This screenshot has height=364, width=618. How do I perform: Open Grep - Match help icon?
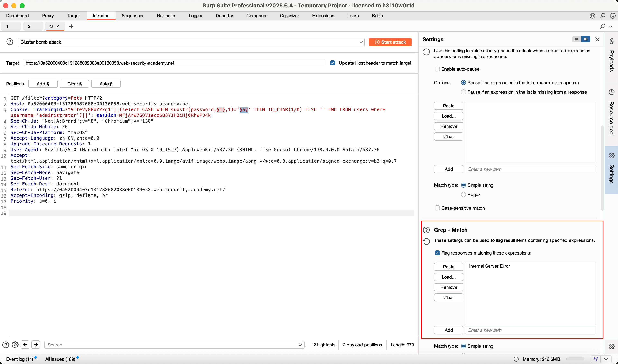tap(426, 230)
